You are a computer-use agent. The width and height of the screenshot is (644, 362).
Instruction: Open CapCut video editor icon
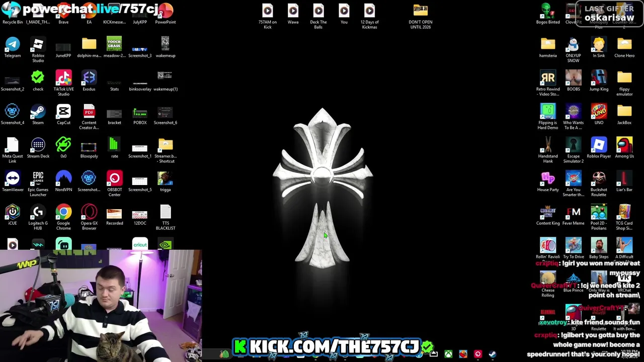pyautogui.click(x=63, y=114)
